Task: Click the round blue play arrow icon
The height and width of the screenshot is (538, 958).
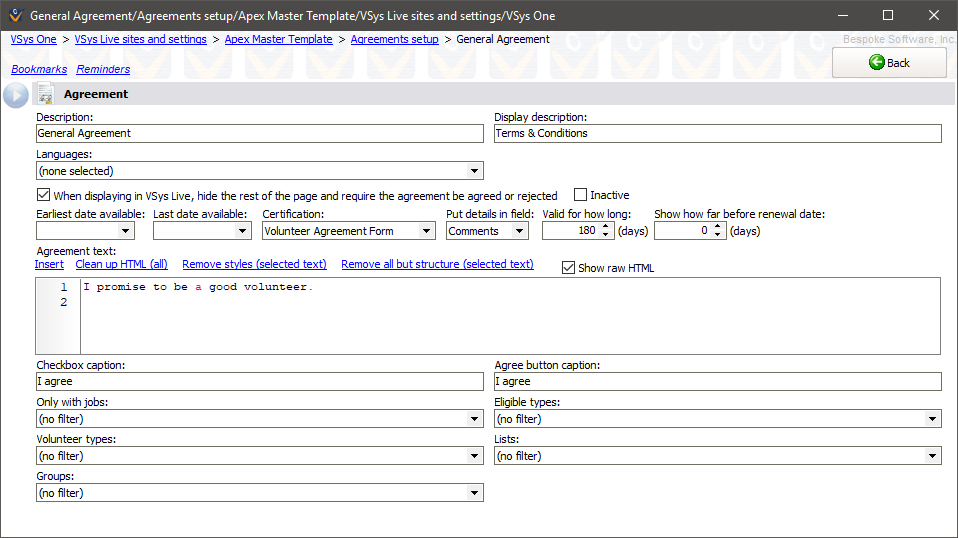Action: click(x=15, y=95)
